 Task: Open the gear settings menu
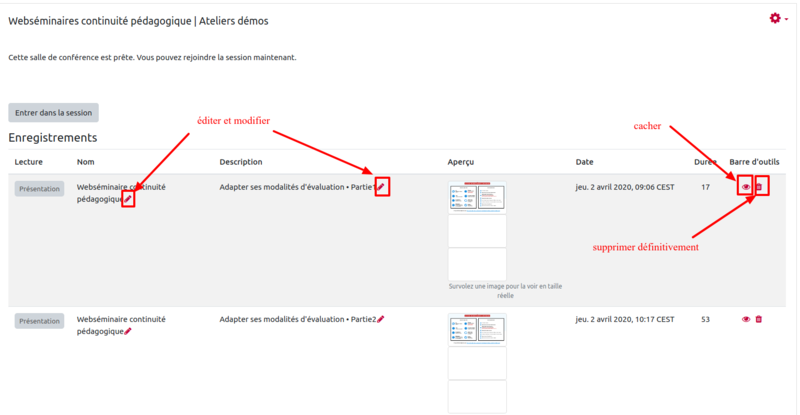point(776,19)
